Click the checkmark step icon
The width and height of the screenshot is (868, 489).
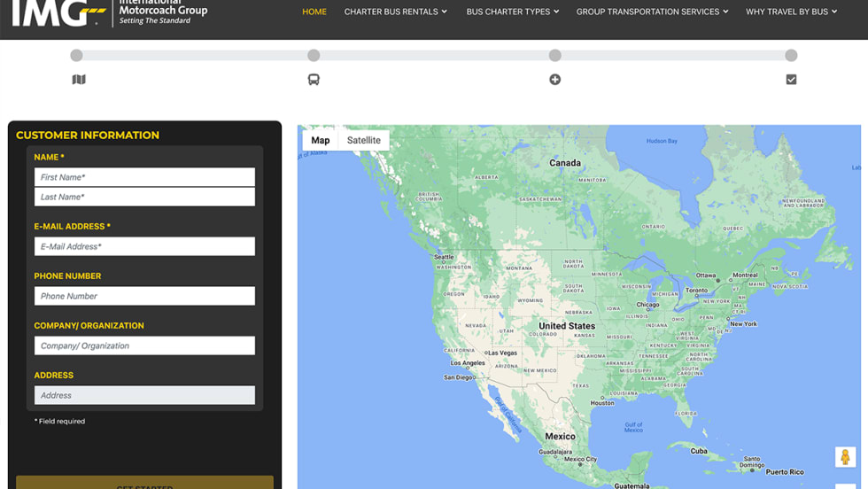point(791,80)
